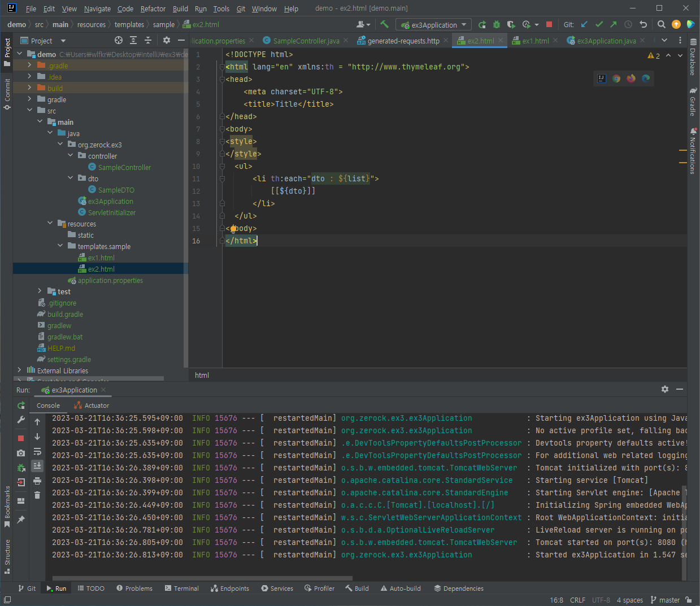Click the CRLF line separator widget
Image resolution: width=700 pixels, height=606 pixels.
click(577, 600)
